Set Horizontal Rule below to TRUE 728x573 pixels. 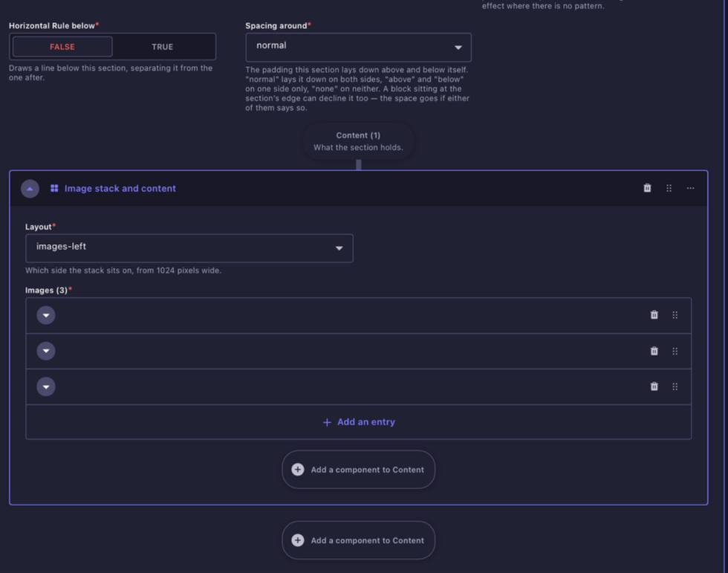162,46
